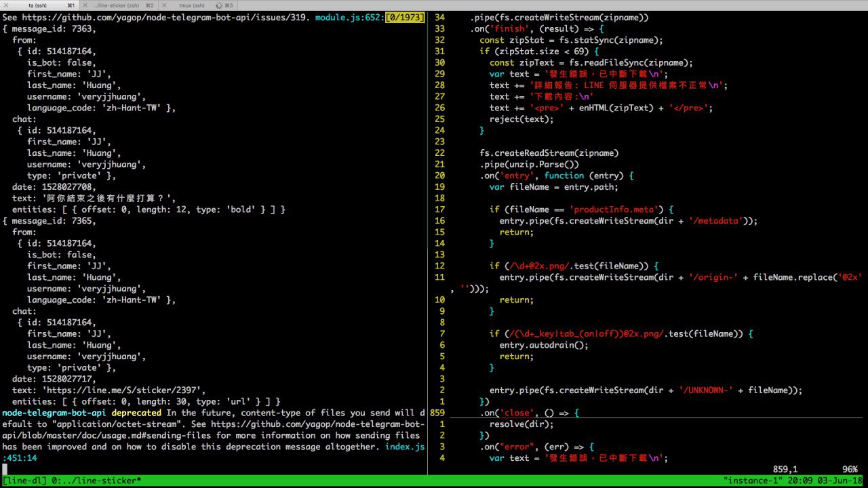Close the 'ta (ssh)' tab
The height and width of the screenshot is (488, 868).
[x=5, y=5]
